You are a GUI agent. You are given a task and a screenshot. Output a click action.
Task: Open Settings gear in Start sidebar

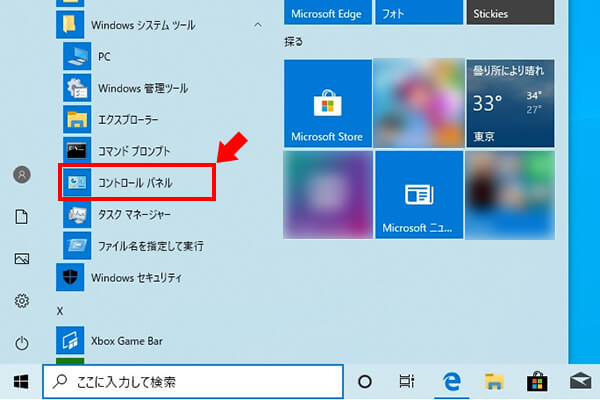point(22,301)
